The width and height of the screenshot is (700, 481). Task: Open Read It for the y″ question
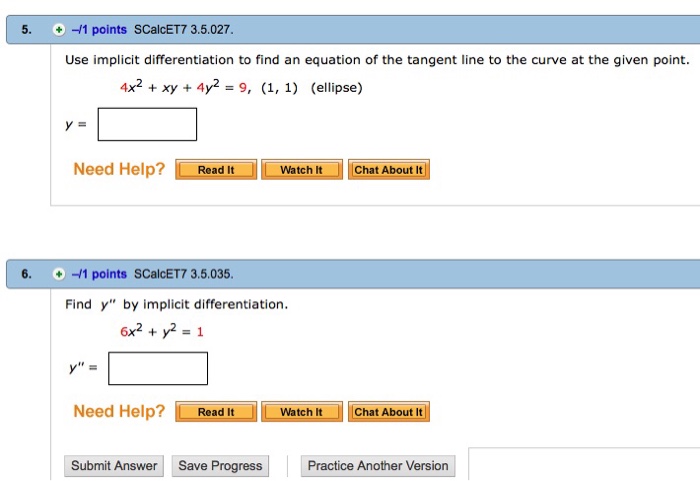click(216, 412)
